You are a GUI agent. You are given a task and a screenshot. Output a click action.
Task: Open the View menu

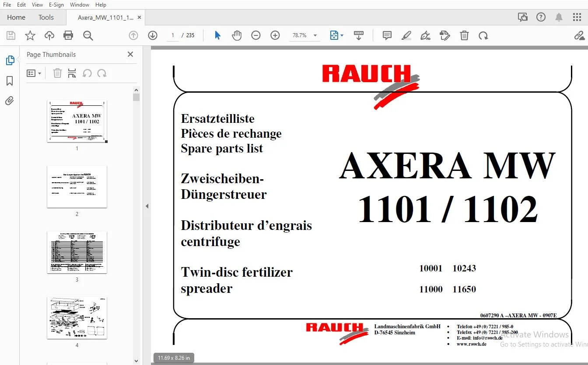(x=37, y=4)
